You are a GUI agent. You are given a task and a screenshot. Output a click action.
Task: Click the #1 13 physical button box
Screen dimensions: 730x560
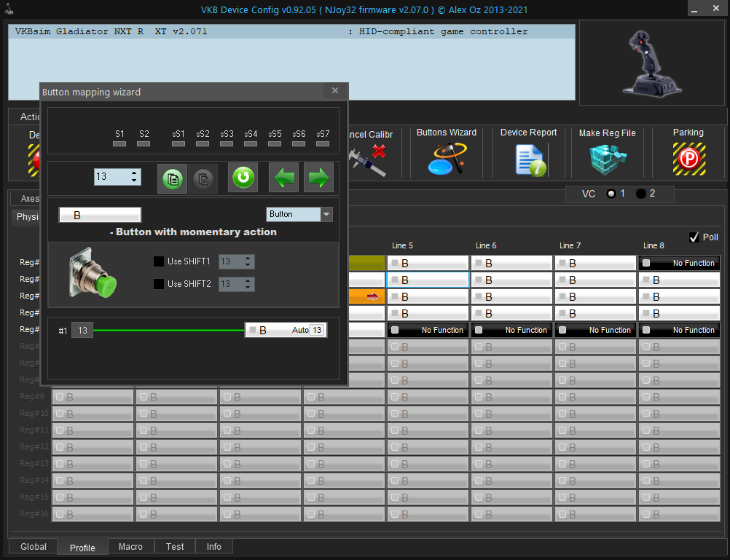click(x=82, y=330)
